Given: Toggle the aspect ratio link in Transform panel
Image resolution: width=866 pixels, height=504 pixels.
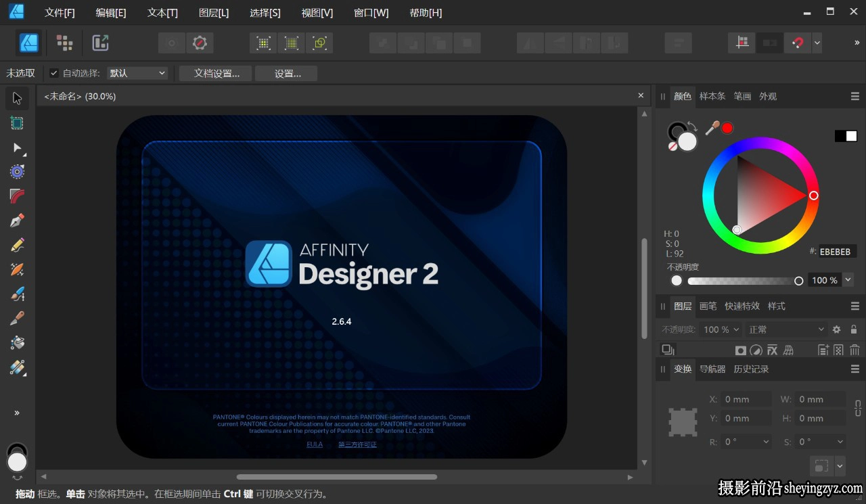Looking at the screenshot, I should pos(858,409).
